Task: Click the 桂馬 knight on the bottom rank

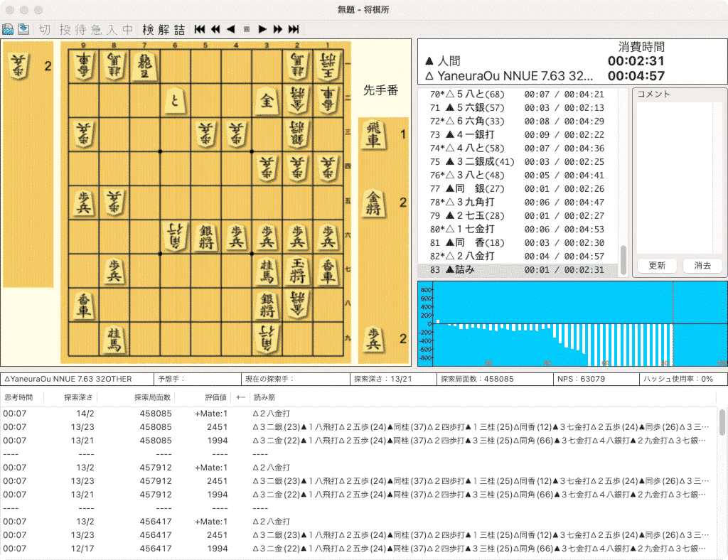Action: [114, 339]
